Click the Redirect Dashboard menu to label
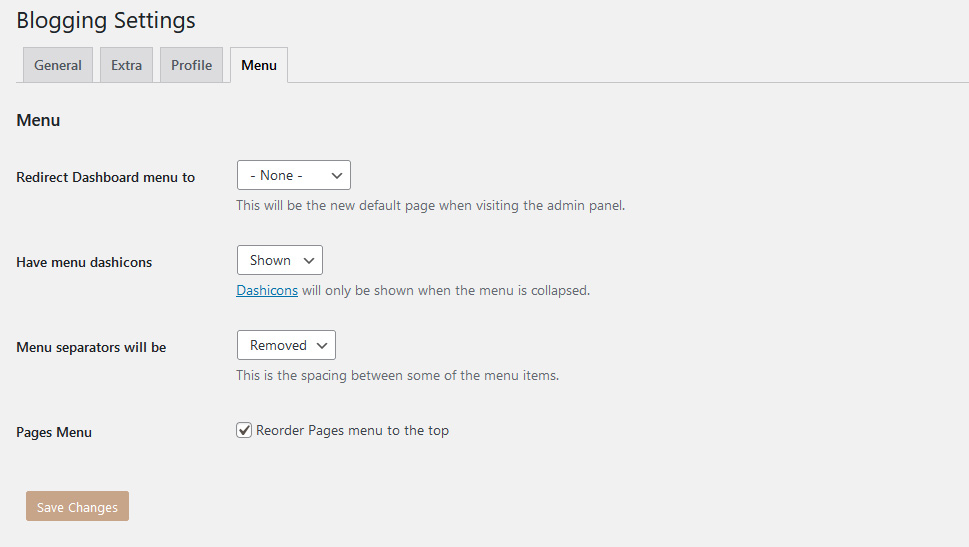The height and width of the screenshot is (547, 969). click(106, 177)
